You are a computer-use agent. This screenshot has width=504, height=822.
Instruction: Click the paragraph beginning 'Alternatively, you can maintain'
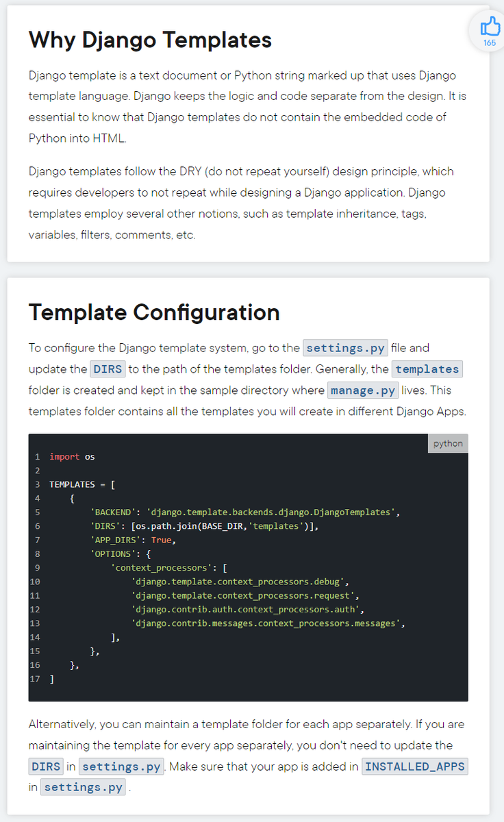[249, 756]
